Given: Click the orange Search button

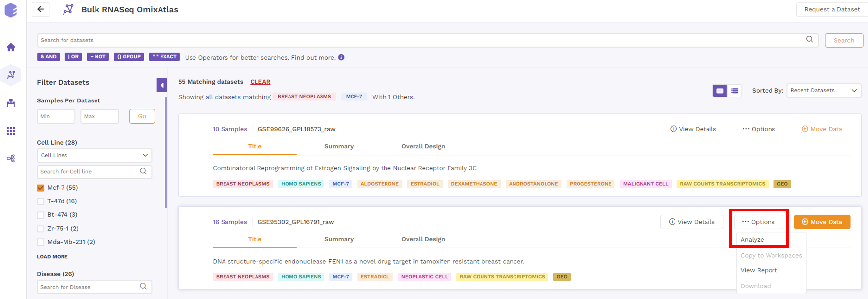Looking at the screenshot, I should click(x=844, y=40).
